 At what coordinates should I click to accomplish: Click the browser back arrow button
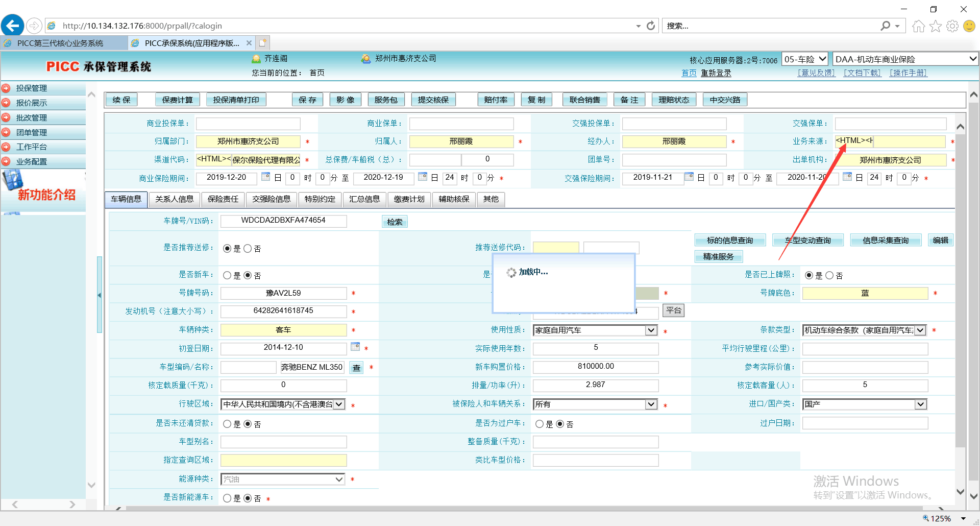(13, 26)
